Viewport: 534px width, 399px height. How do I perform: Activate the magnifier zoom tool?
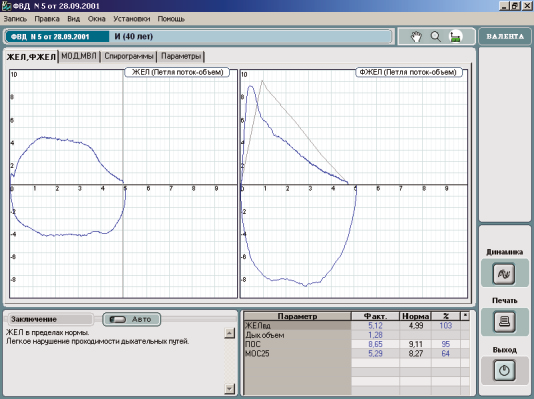click(436, 36)
